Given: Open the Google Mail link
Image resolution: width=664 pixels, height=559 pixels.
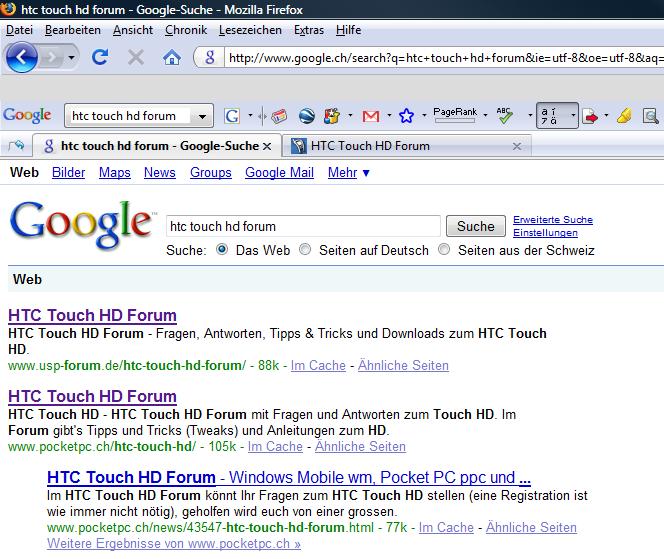Looking at the screenshot, I should click(279, 173).
